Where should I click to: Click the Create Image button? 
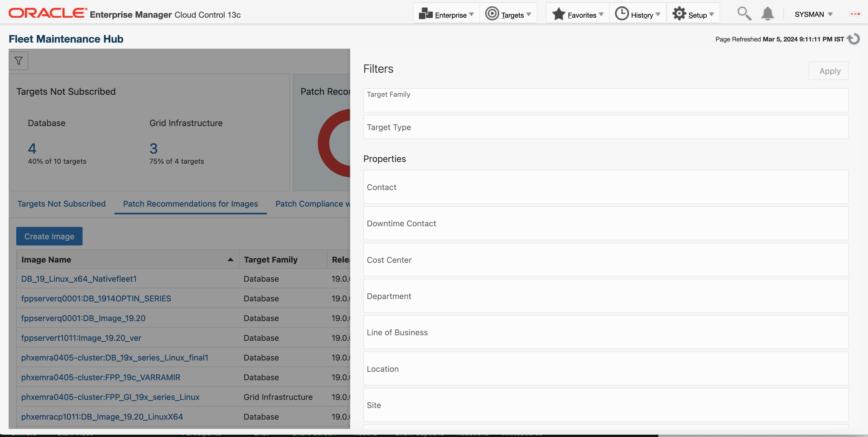pos(49,236)
